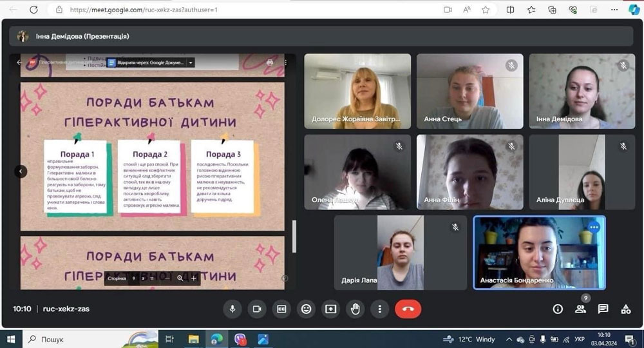This screenshot has height=348, width=644.
Task: Click 'Відкрити через: Google Докуме...' button
Action: point(146,63)
